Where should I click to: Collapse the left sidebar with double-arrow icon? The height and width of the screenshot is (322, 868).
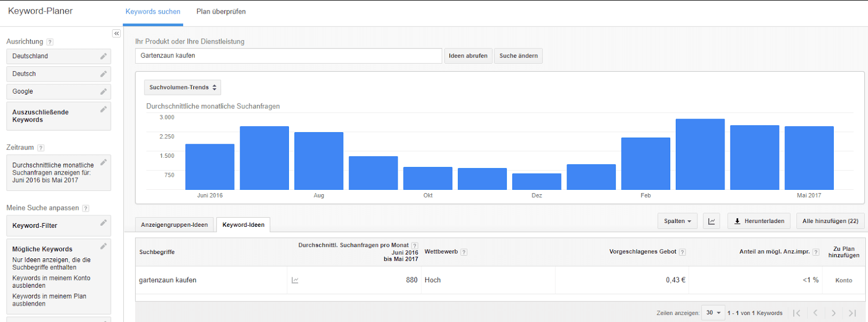116,34
